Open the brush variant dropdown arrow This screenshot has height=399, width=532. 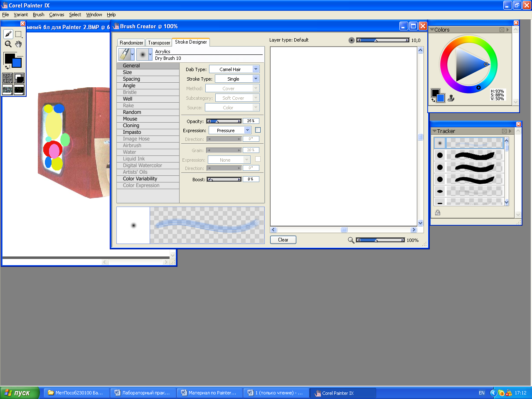point(150,54)
